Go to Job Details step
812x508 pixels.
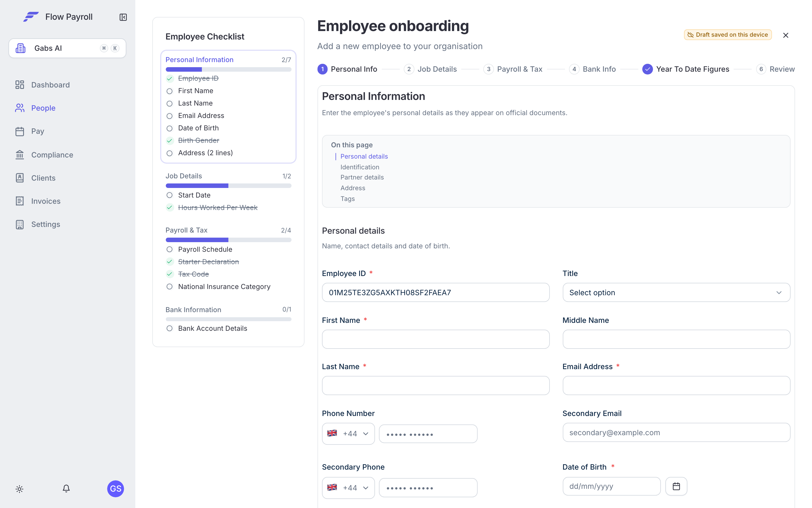tap(430, 69)
